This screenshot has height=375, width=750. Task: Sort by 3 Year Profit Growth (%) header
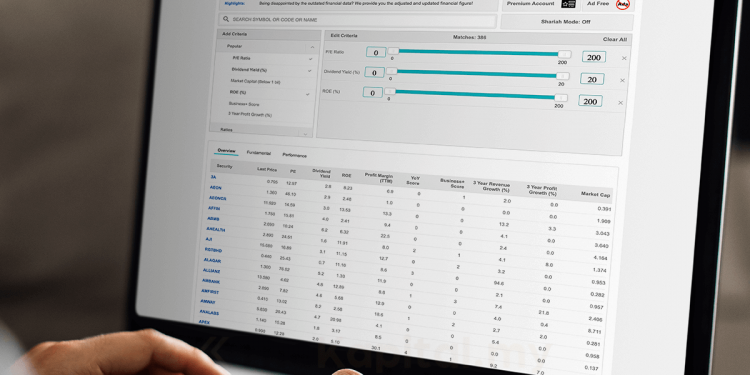[x=542, y=189]
